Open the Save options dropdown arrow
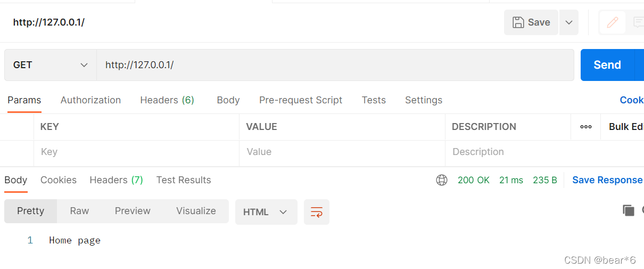 point(569,22)
